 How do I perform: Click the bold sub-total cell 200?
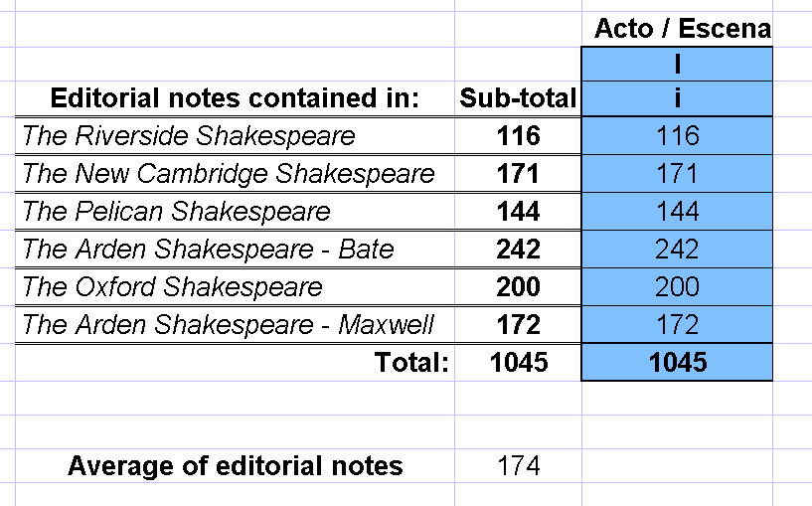[x=519, y=287]
